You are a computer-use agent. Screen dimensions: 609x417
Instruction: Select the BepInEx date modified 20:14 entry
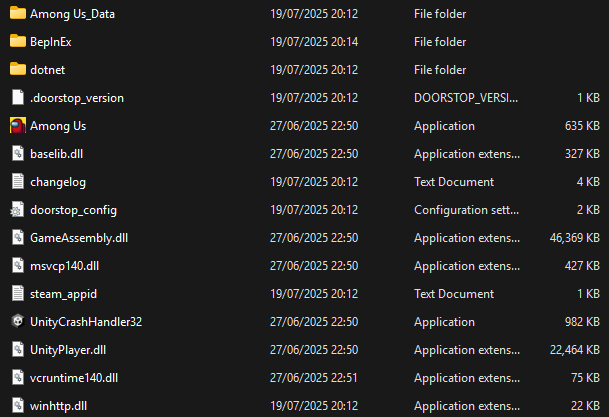point(314,42)
